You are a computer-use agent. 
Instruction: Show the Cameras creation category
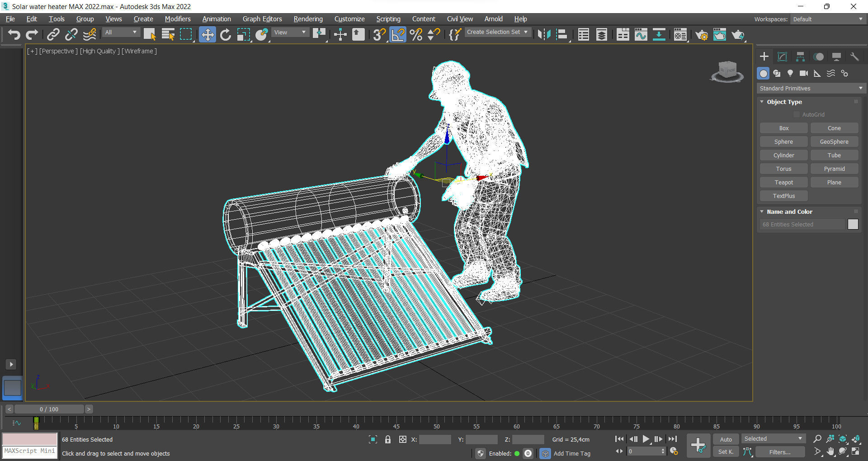pos(804,73)
